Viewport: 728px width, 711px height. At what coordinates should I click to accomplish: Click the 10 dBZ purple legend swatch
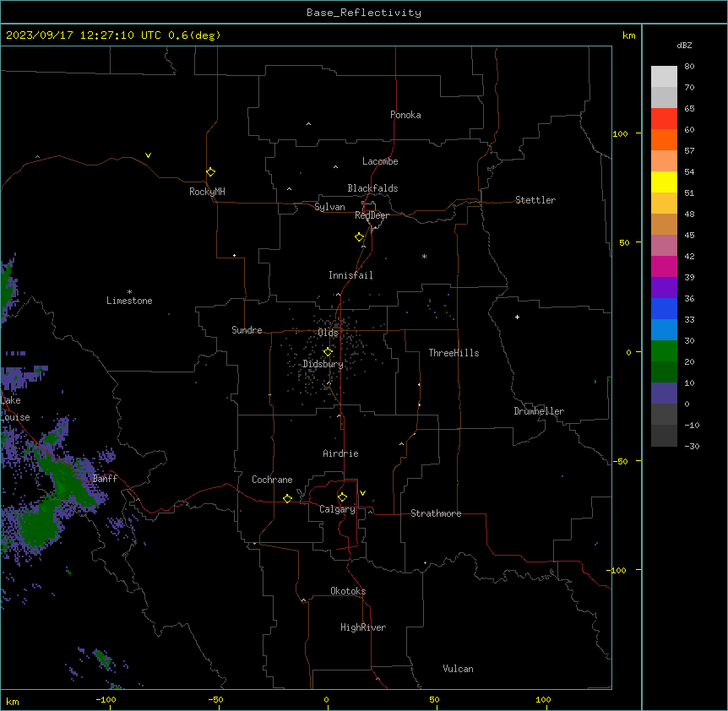point(664,393)
